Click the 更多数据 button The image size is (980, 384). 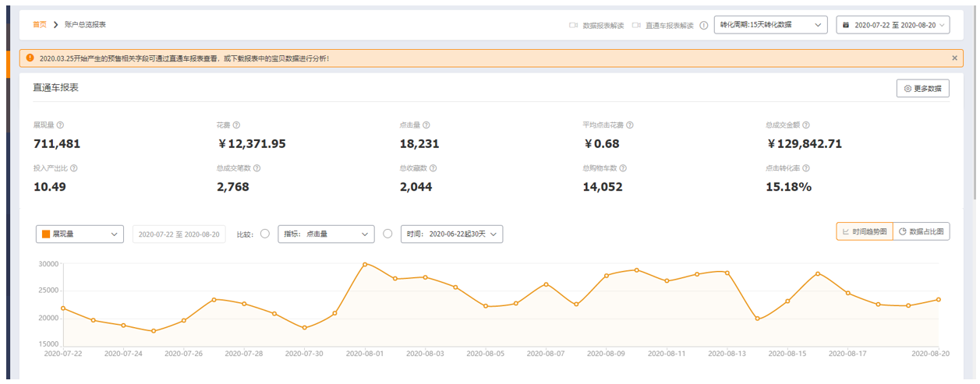click(922, 89)
